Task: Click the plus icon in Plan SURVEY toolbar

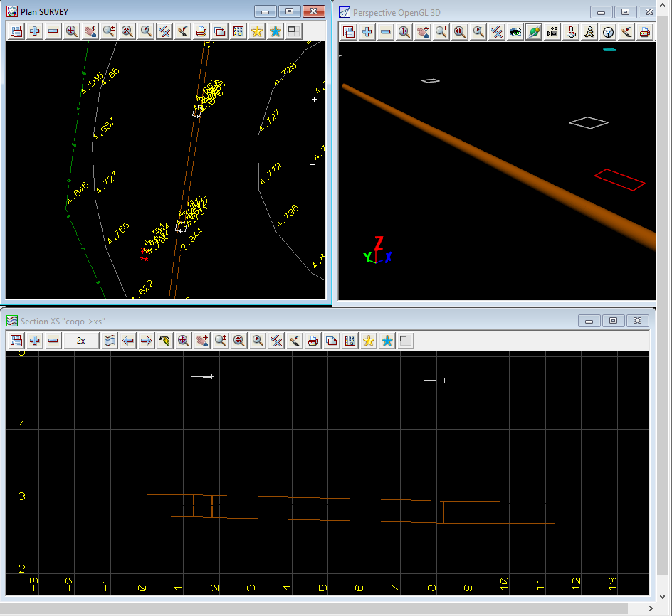Action: click(34, 31)
